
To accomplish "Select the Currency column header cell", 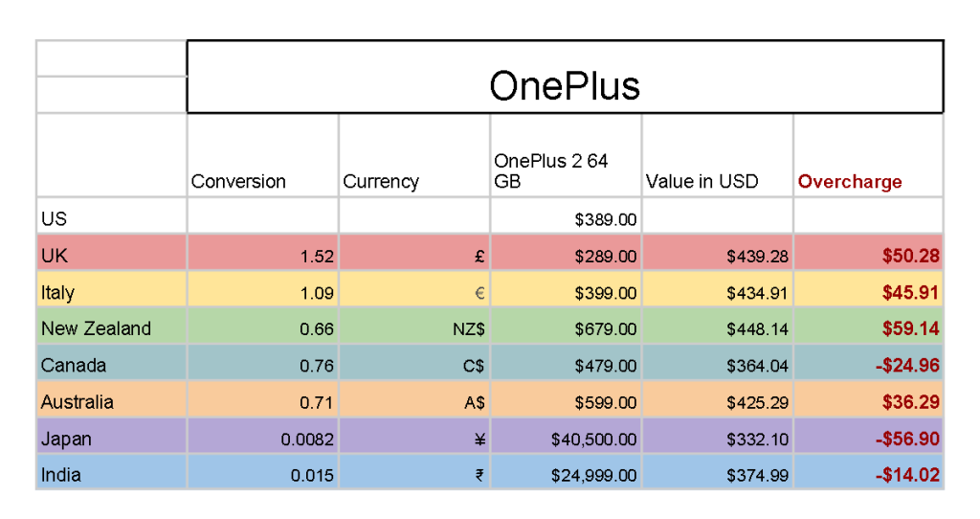I will click(414, 156).
